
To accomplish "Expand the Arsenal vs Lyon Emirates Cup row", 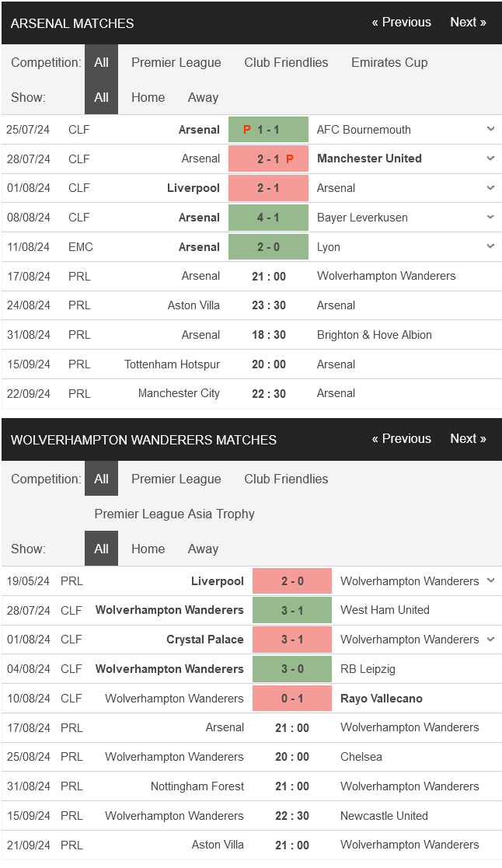I will 490,246.
